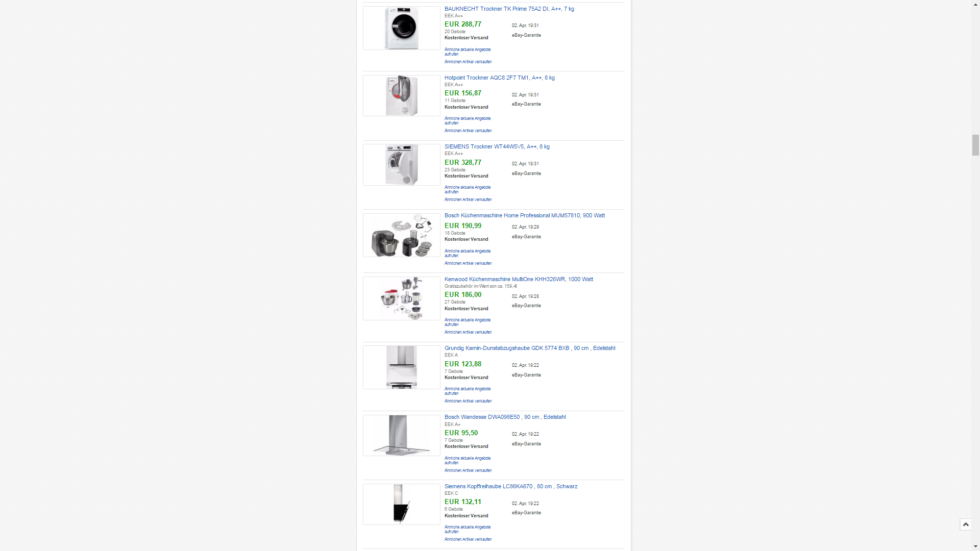Viewport: 980px width, 551px height.
Task: Open the Bosch Wandesse product image
Action: [x=402, y=435]
